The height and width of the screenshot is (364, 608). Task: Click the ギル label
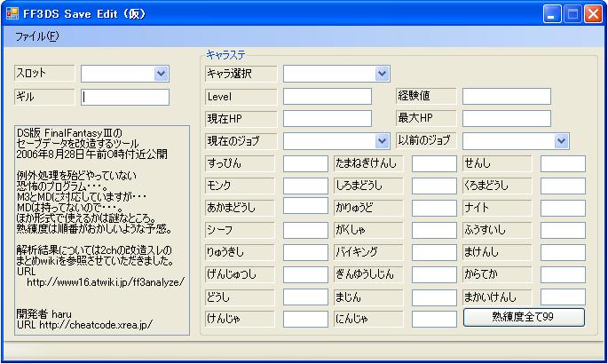[x=44, y=97]
